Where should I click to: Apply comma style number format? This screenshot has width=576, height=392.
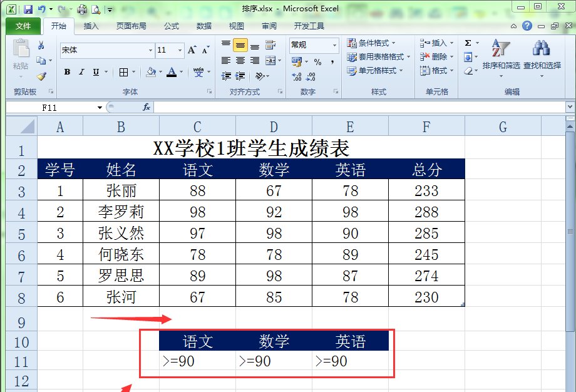[332, 62]
